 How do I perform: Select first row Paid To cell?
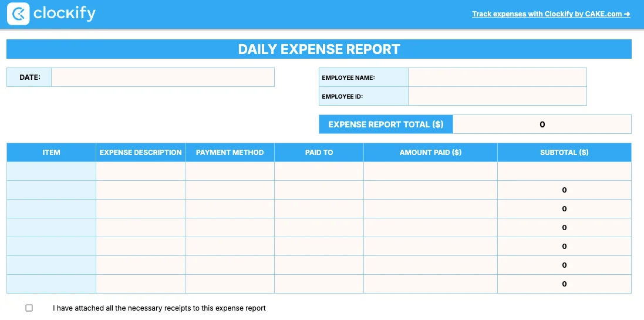point(319,171)
